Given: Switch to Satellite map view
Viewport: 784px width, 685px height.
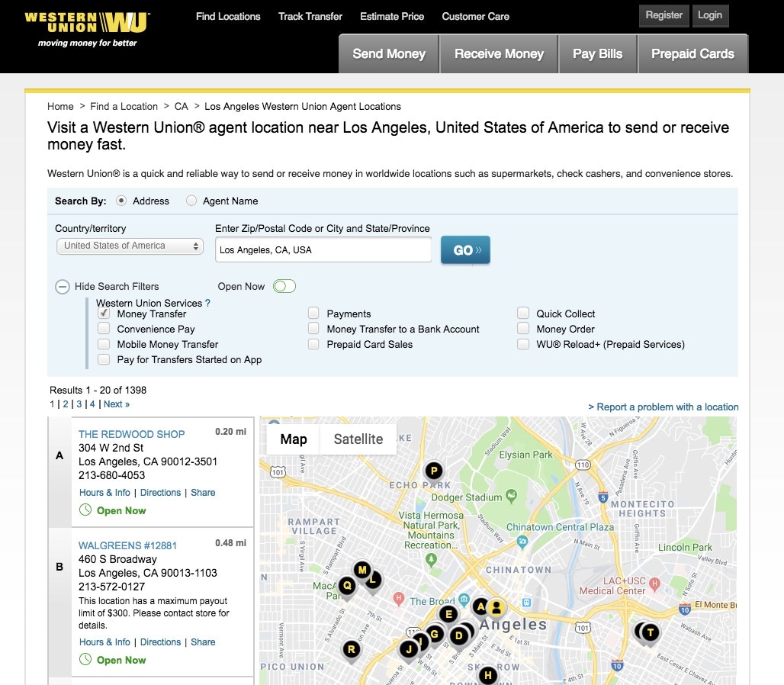Looking at the screenshot, I should click(358, 439).
